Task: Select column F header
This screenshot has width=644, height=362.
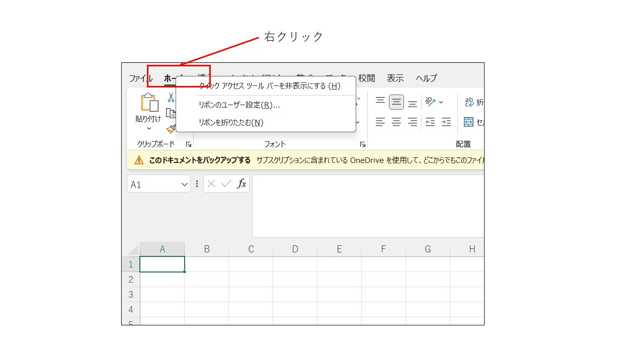Action: pyautogui.click(x=384, y=249)
